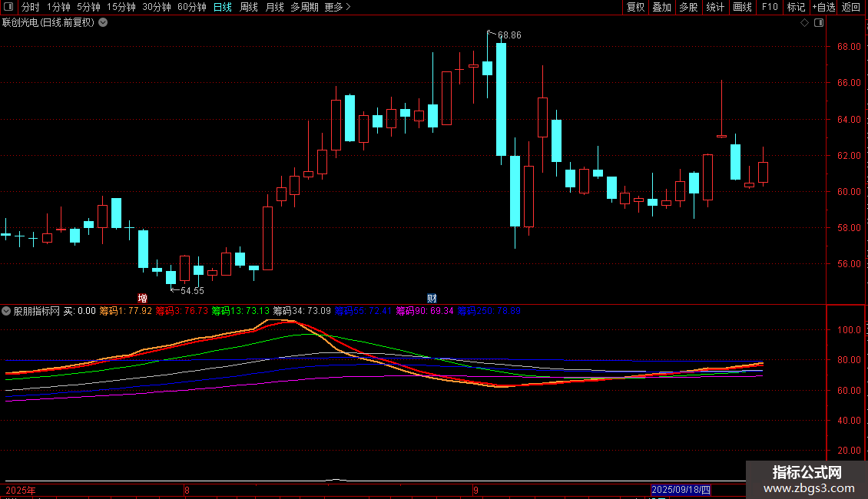Click the 标记 mark button
The height and width of the screenshot is (499, 868).
pyautogui.click(x=796, y=7)
